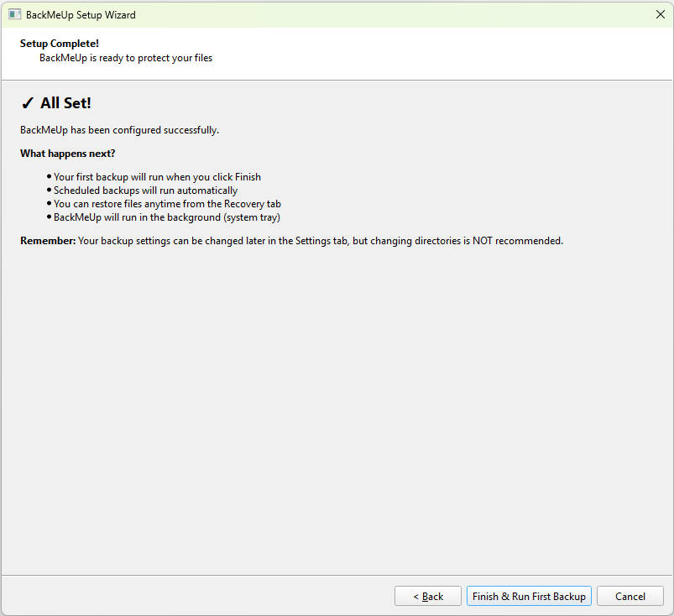
Task: Click the BackMeUp app icon in title bar
Action: tap(14, 14)
